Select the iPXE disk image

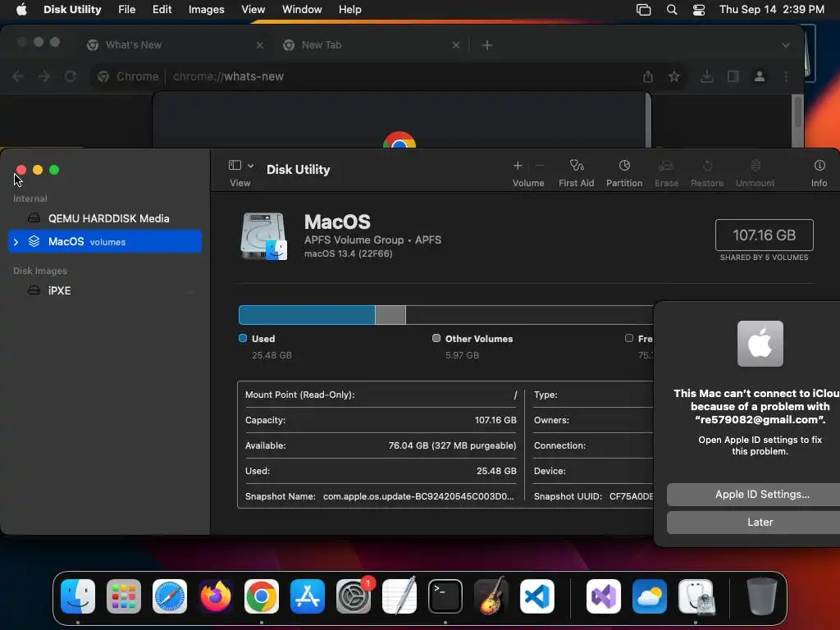(x=105, y=290)
